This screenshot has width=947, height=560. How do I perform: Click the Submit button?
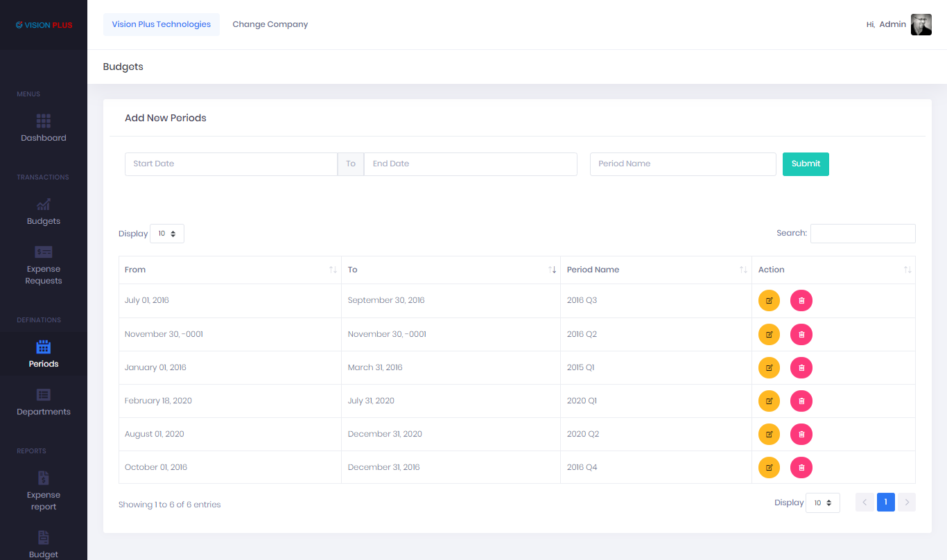tap(805, 164)
